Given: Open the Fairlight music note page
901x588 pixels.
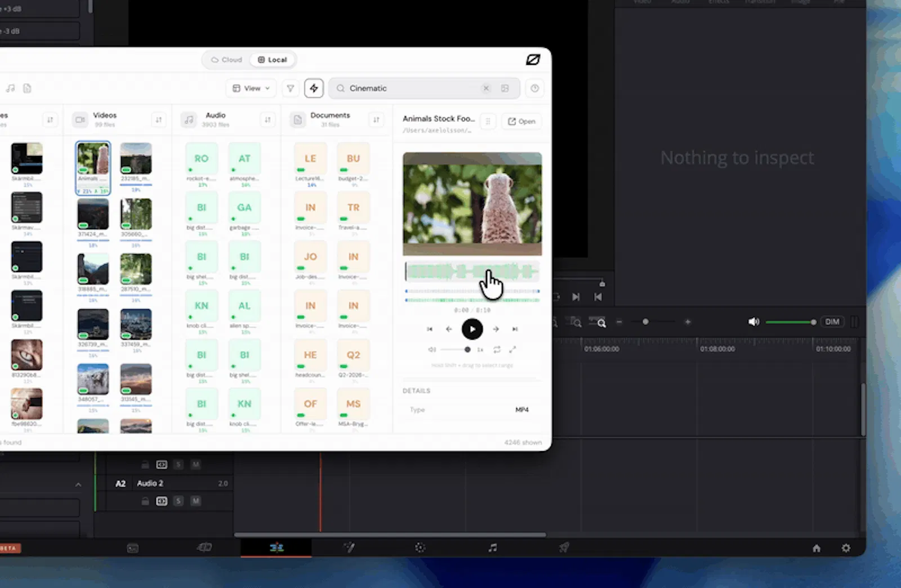Looking at the screenshot, I should pos(493,547).
